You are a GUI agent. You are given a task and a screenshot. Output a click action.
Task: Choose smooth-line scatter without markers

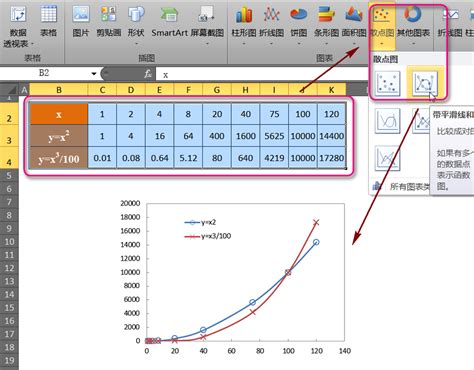(387, 121)
